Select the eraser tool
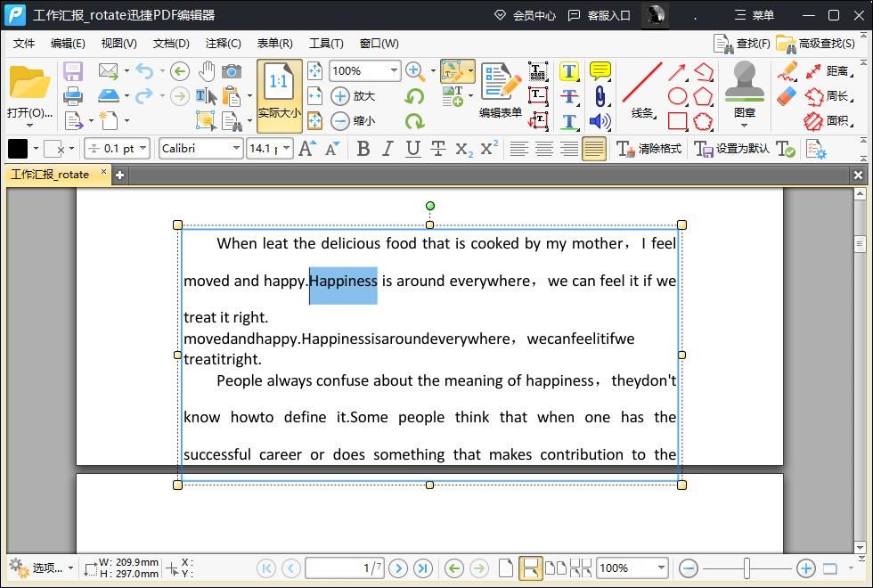Screen dimensions: 873x588 (787, 96)
